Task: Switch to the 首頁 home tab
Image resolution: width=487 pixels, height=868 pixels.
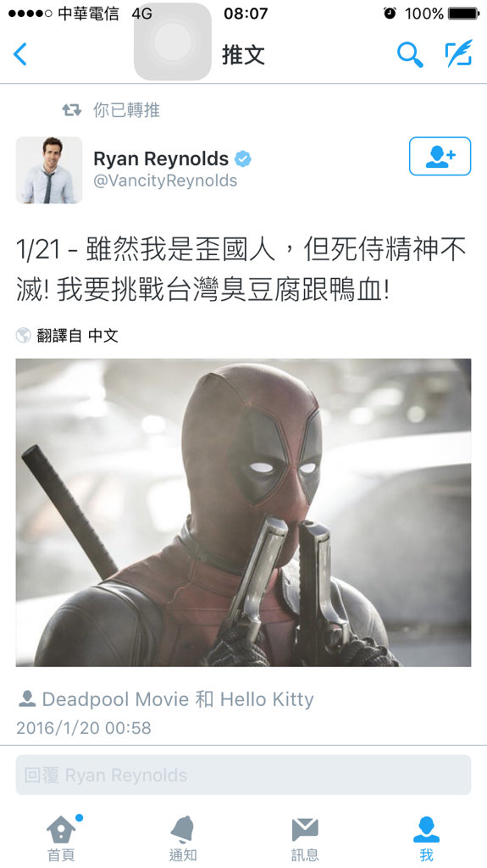Action: [61, 837]
